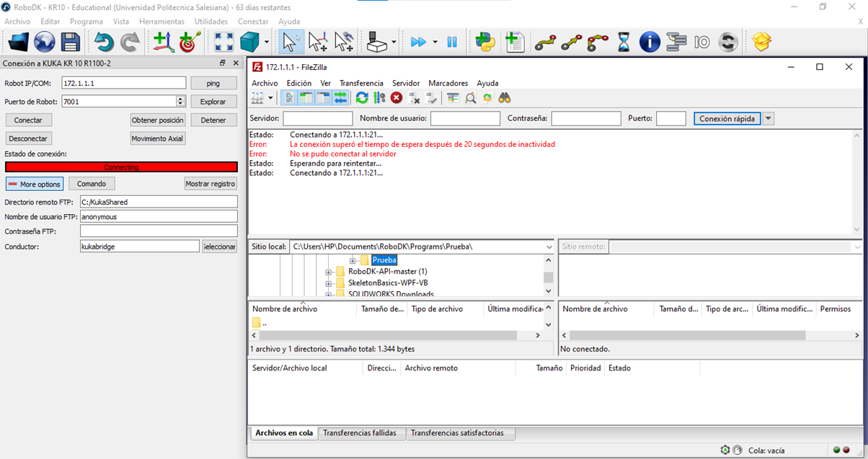Click the Python program icon in RoboDK
This screenshot has width=868, height=459.
point(487,43)
